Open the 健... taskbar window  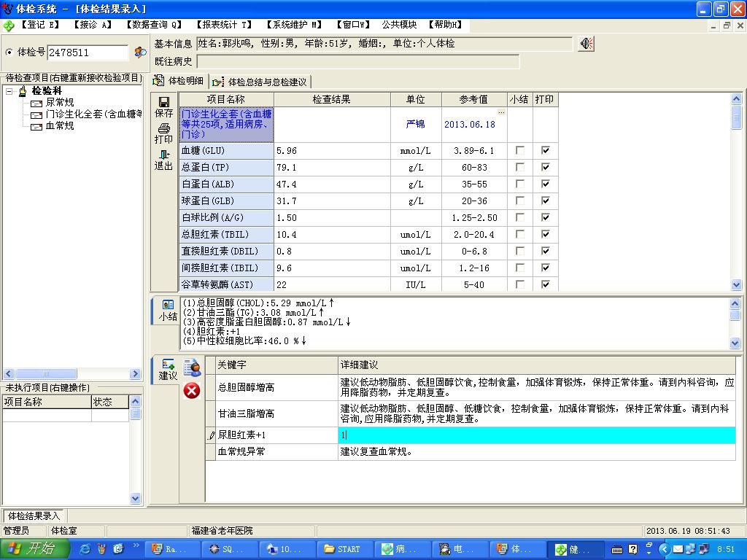pos(576,549)
